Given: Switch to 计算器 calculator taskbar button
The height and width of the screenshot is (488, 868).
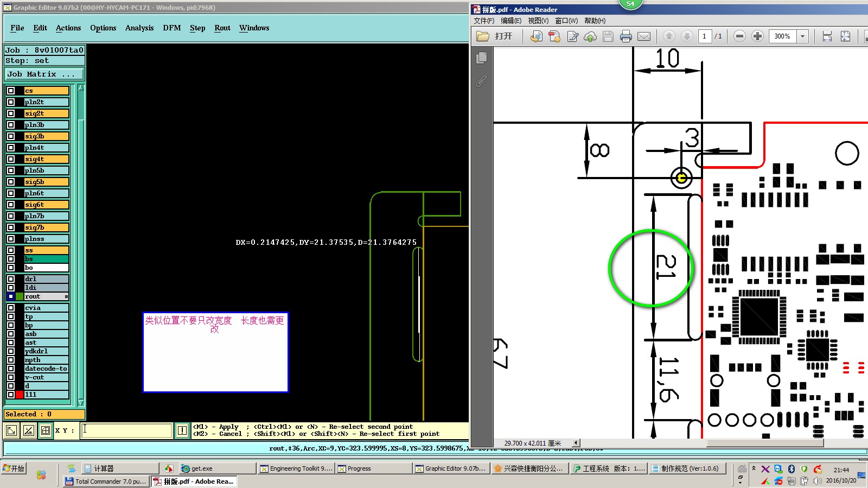Looking at the screenshot, I should [x=120, y=468].
